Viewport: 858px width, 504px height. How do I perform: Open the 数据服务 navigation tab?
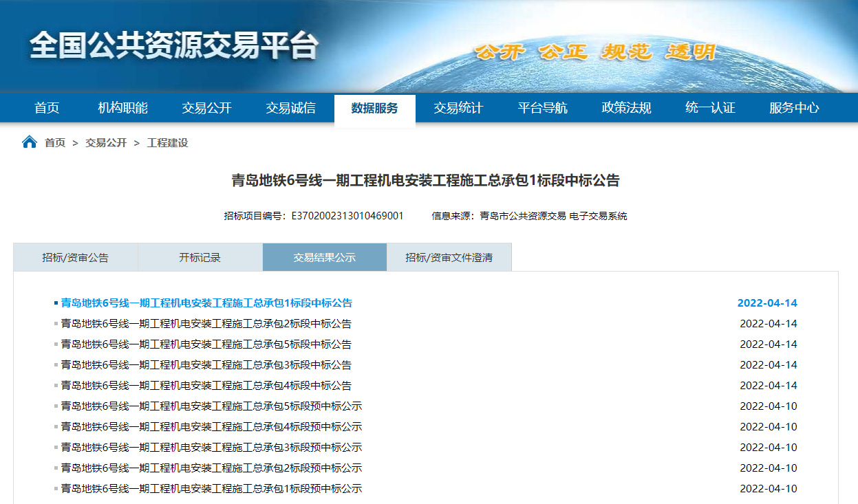[x=374, y=108]
